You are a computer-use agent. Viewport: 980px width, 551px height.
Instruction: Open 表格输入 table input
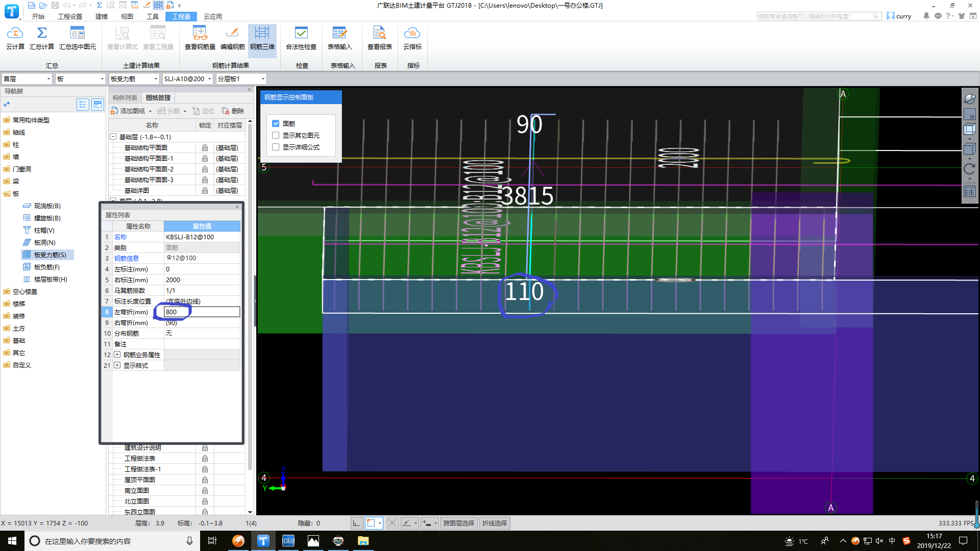coord(340,38)
